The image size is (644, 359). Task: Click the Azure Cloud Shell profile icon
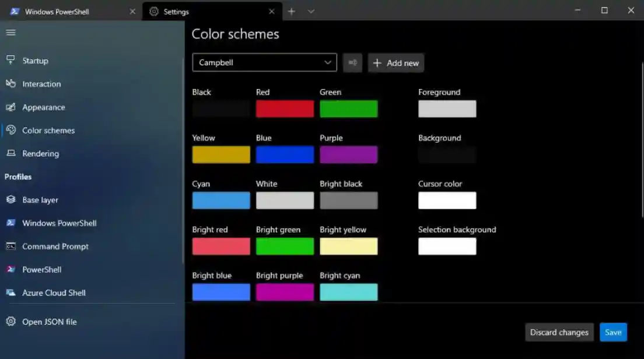10,293
